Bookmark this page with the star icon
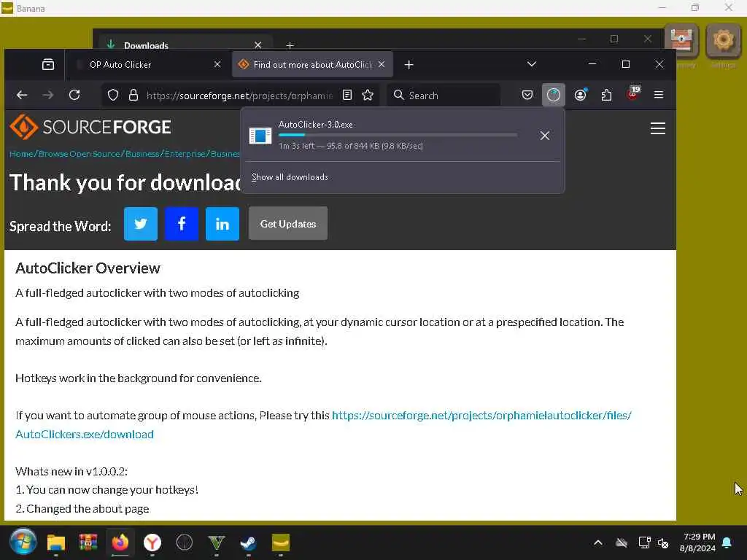 pyautogui.click(x=368, y=96)
